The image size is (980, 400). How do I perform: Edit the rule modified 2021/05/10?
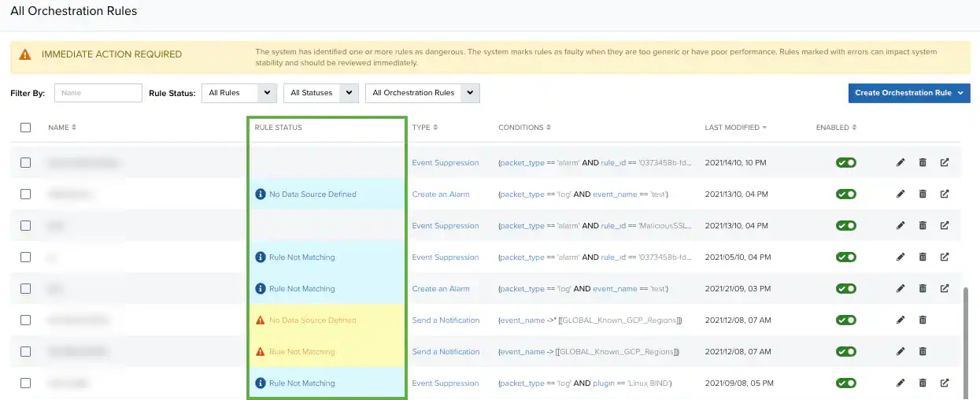(900, 257)
